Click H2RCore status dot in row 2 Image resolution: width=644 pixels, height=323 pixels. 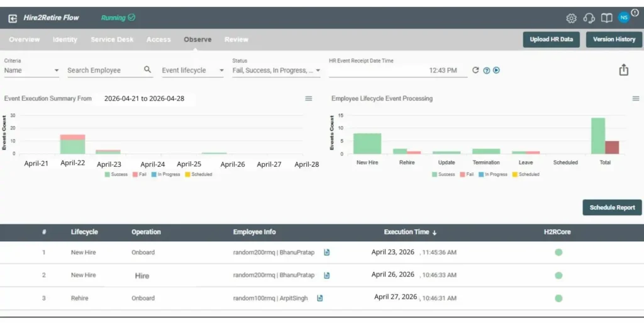pyautogui.click(x=558, y=275)
